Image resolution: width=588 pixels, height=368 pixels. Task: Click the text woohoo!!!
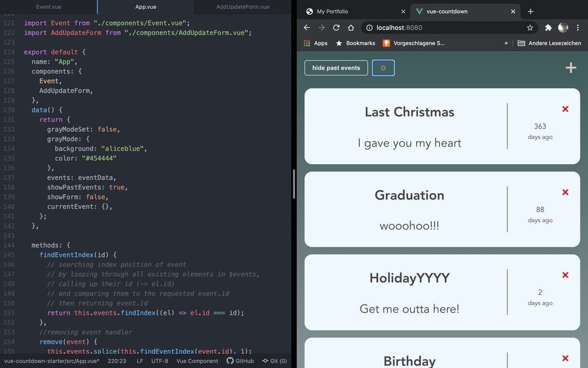(409, 226)
